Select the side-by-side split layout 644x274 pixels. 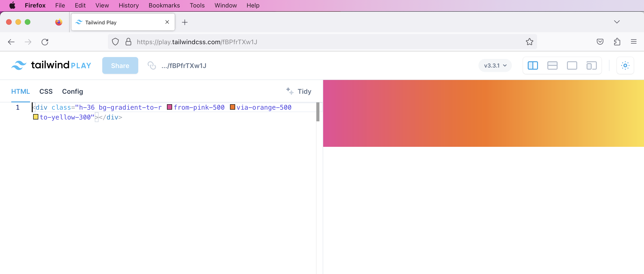click(533, 65)
